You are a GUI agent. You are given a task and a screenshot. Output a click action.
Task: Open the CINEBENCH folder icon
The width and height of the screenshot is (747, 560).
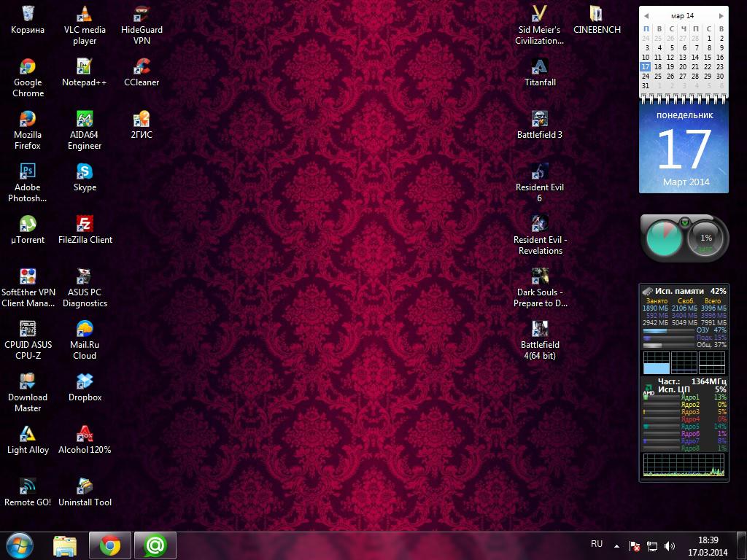(x=597, y=20)
